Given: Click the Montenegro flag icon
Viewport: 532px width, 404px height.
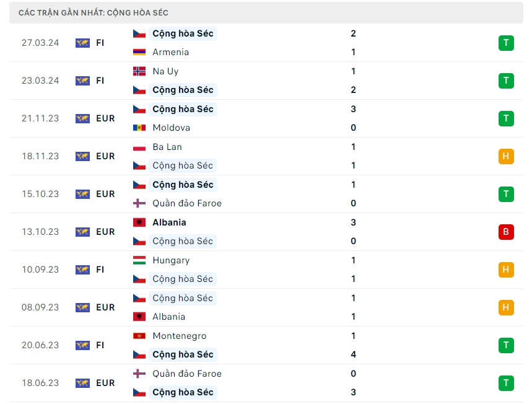Looking at the screenshot, I should click(x=139, y=336).
